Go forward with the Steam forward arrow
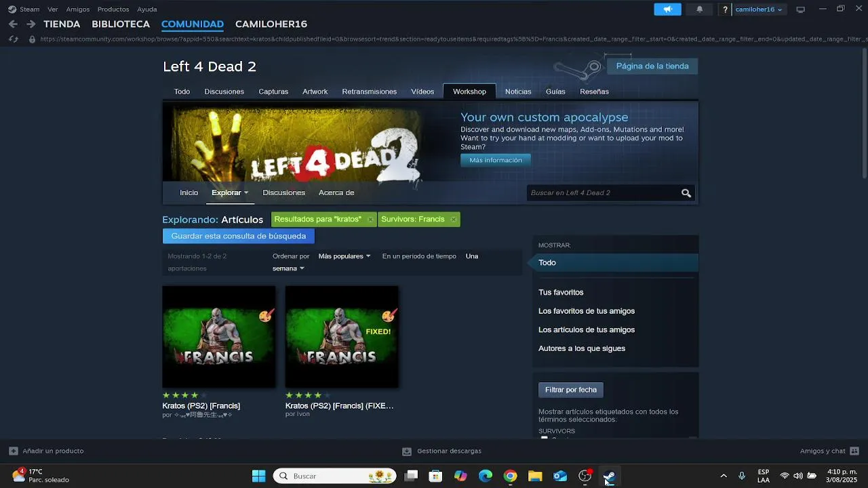The width and height of the screenshot is (868, 488). pos(31,24)
